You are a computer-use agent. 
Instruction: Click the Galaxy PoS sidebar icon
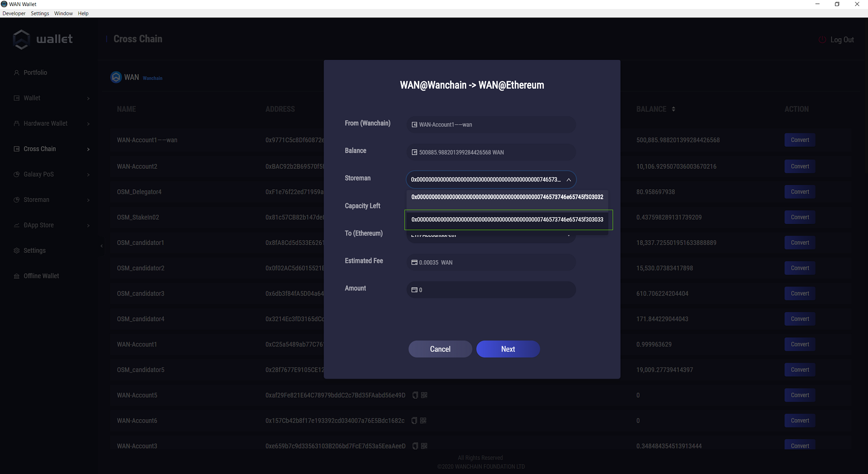pyautogui.click(x=16, y=174)
